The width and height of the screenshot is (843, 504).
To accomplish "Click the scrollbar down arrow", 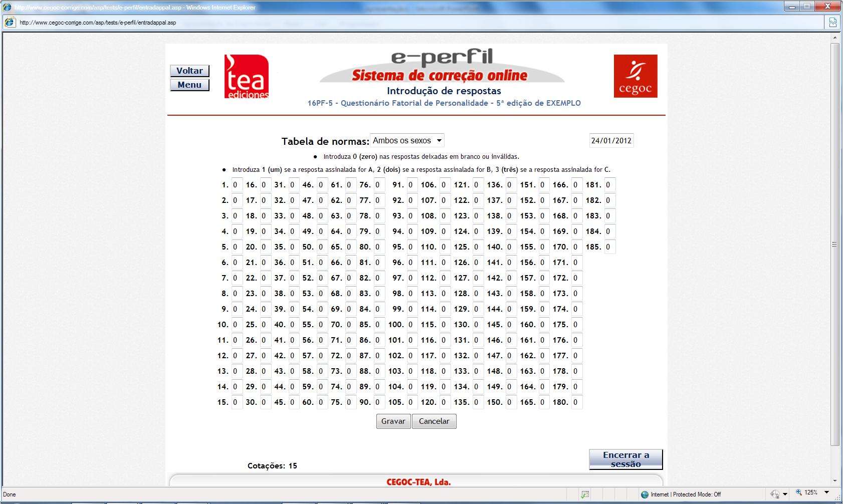I will pos(834,481).
